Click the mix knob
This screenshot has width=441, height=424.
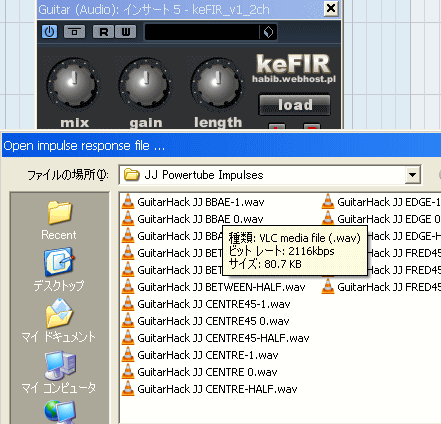pos(72,83)
